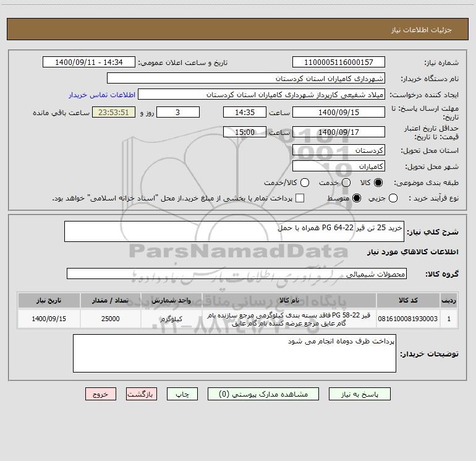This screenshot has width=476, height=461.
Task: Click مشاهده مدارک پیوستی button
Action: (263, 394)
